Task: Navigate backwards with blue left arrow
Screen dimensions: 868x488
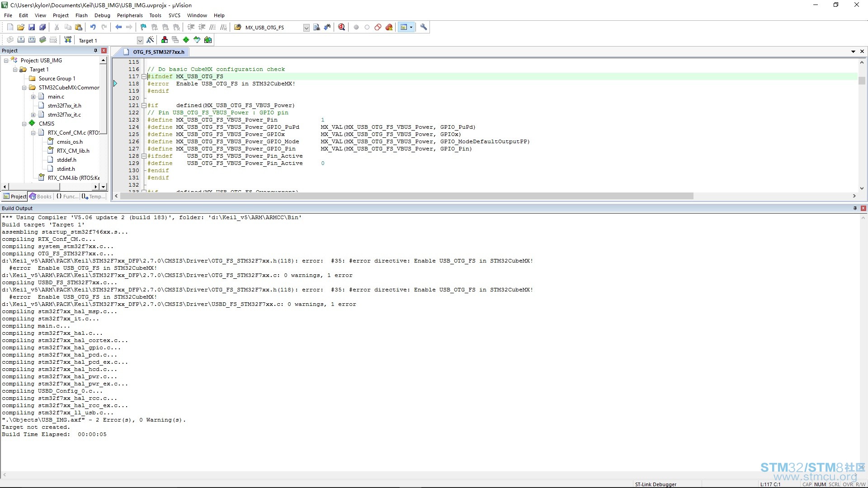Action: tap(118, 27)
